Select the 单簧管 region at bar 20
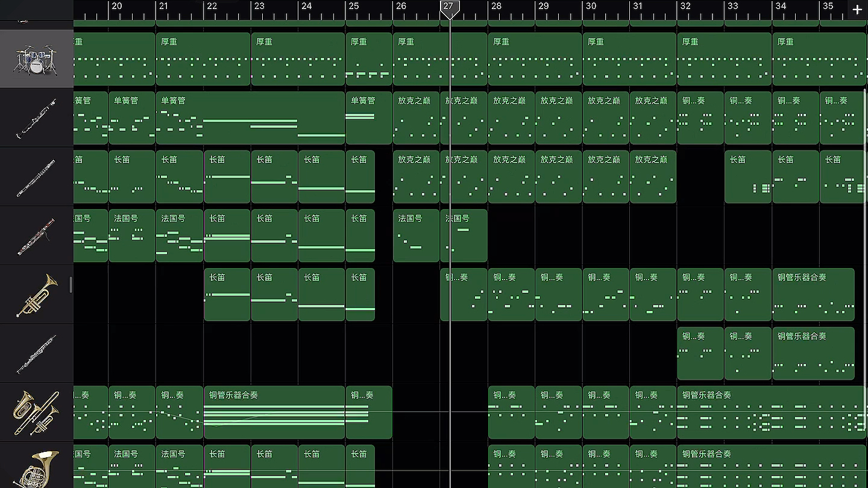868x488 pixels. [132, 118]
